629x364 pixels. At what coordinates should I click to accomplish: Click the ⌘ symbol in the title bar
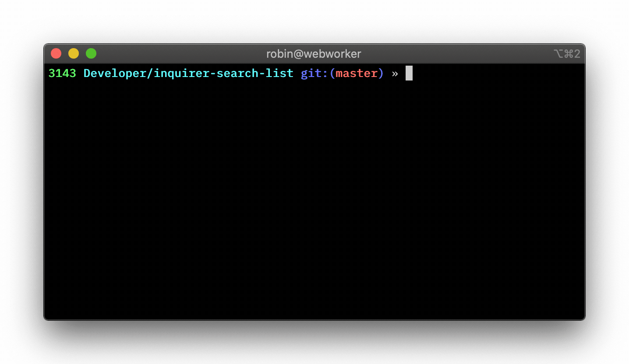tap(568, 54)
